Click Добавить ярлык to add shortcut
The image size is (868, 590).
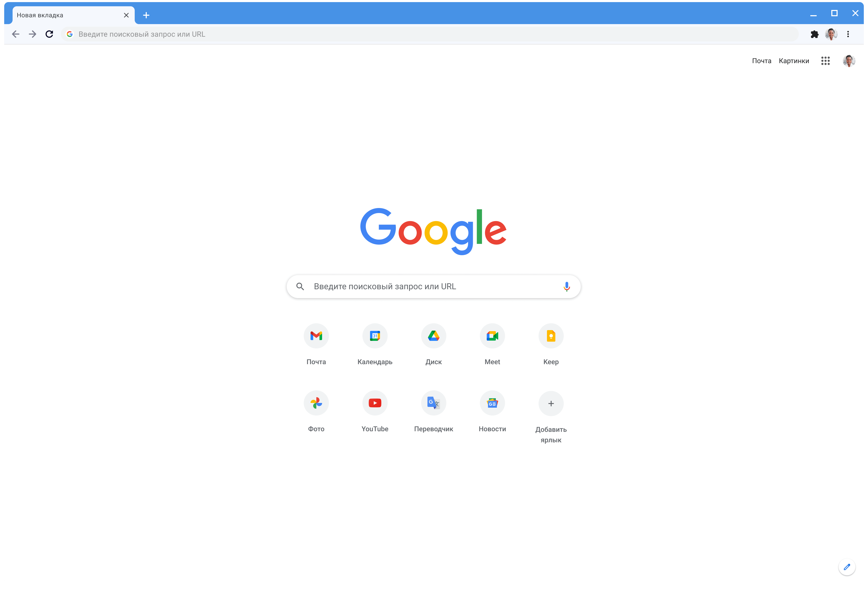pyautogui.click(x=551, y=402)
